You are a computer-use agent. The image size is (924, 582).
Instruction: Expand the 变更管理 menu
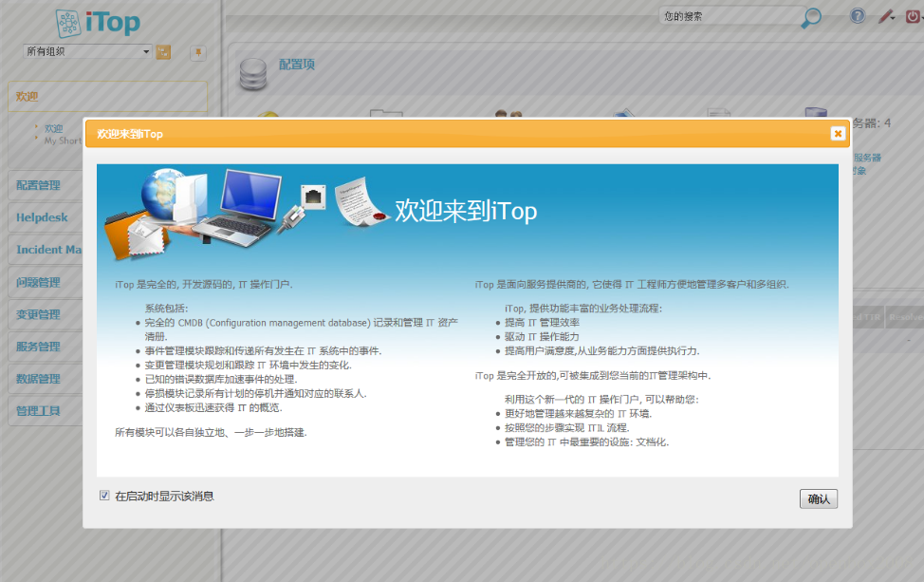tap(46, 314)
